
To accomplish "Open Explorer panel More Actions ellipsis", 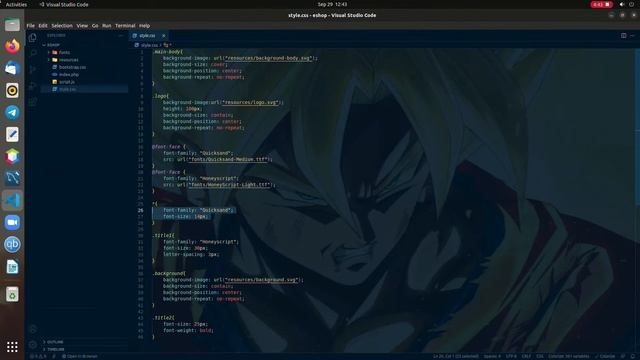I will pos(121,36).
